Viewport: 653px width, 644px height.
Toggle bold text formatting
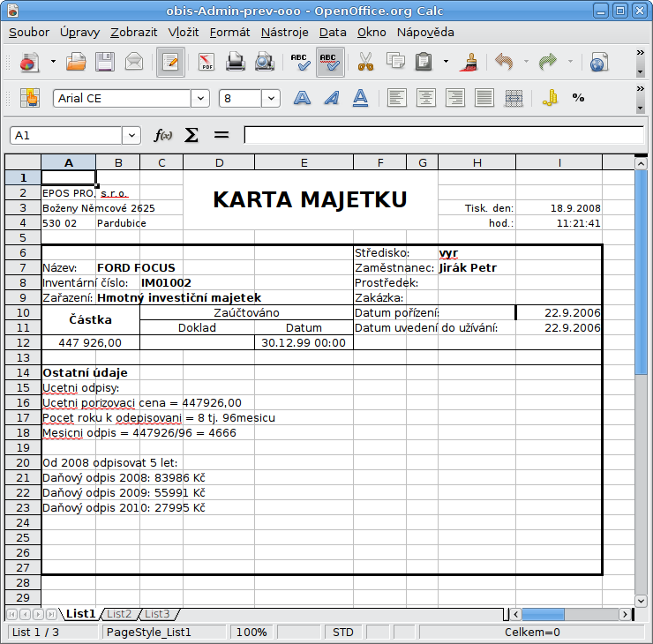click(302, 98)
